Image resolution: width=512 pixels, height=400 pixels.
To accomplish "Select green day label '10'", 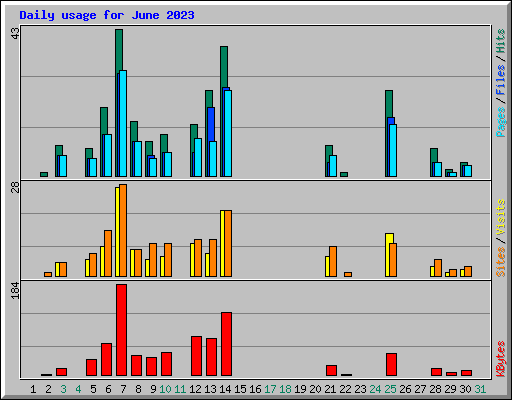I will pyautogui.click(x=165, y=389).
